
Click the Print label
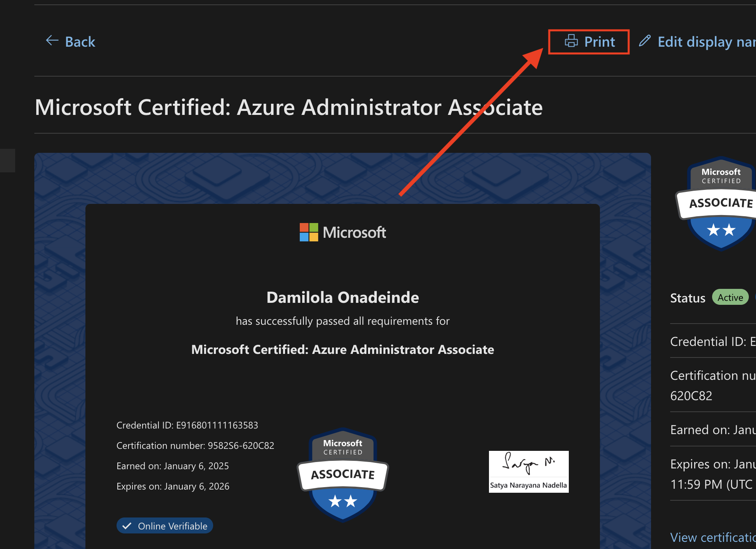tap(600, 41)
